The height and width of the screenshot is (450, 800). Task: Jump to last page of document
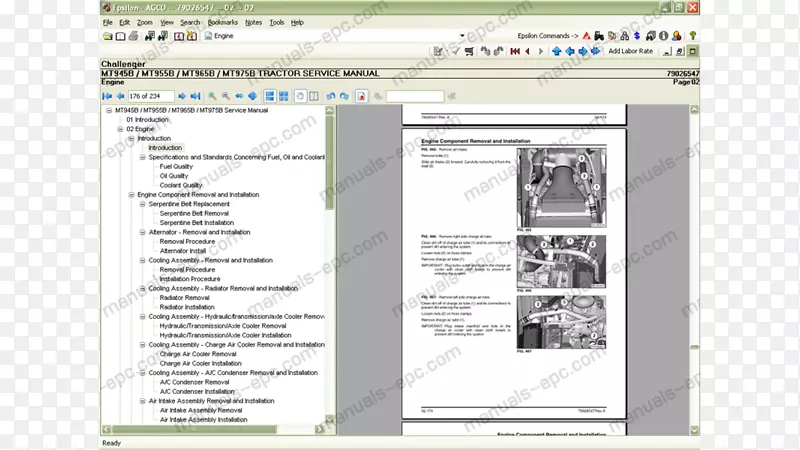(x=195, y=96)
